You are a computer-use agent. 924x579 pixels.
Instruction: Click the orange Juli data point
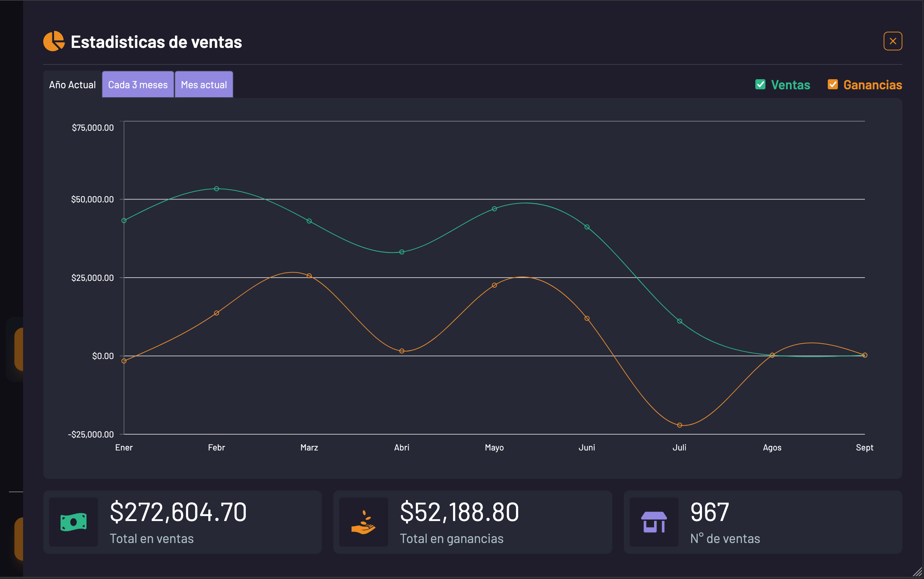[680, 425]
